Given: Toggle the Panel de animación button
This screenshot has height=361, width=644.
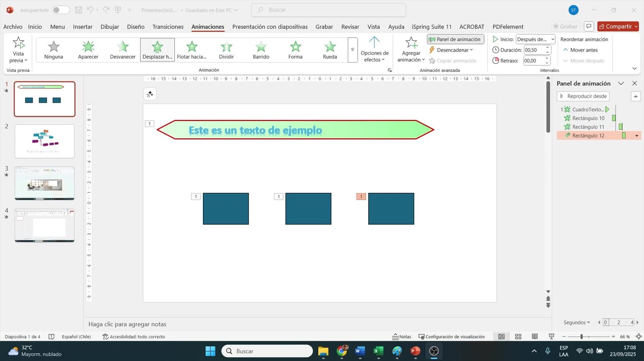Looking at the screenshot, I should pos(455,39).
